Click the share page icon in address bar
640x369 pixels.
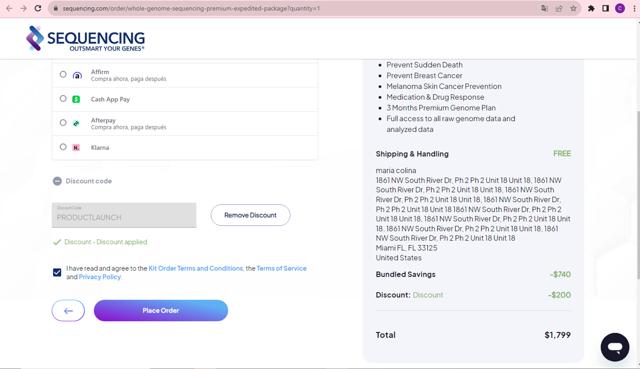point(559,8)
